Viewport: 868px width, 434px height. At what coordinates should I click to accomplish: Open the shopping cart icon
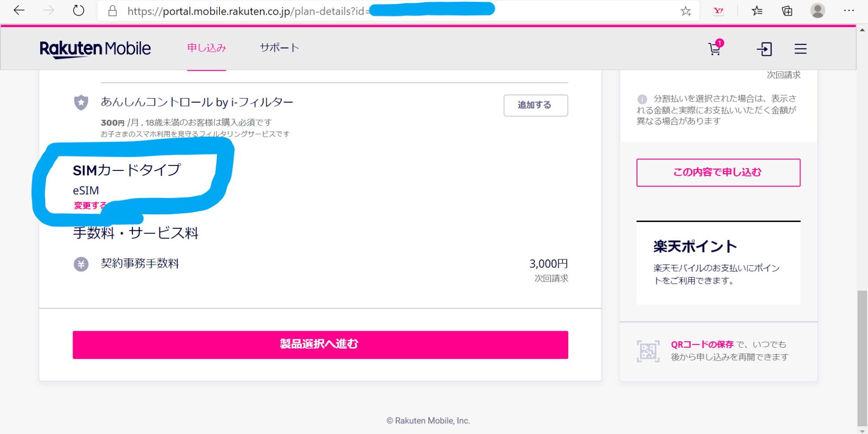click(715, 48)
